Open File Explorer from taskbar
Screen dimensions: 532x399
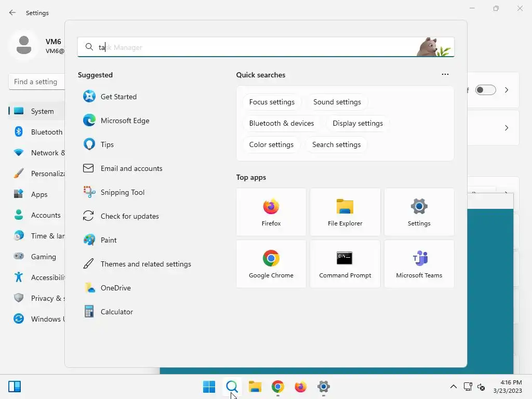pos(255,387)
